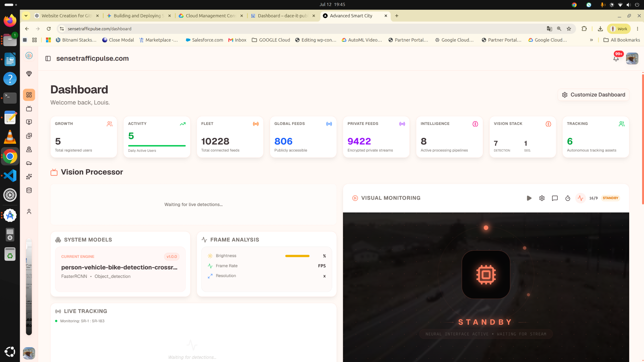Click the chip icon in standby preview
644x362 pixels.
click(x=486, y=274)
